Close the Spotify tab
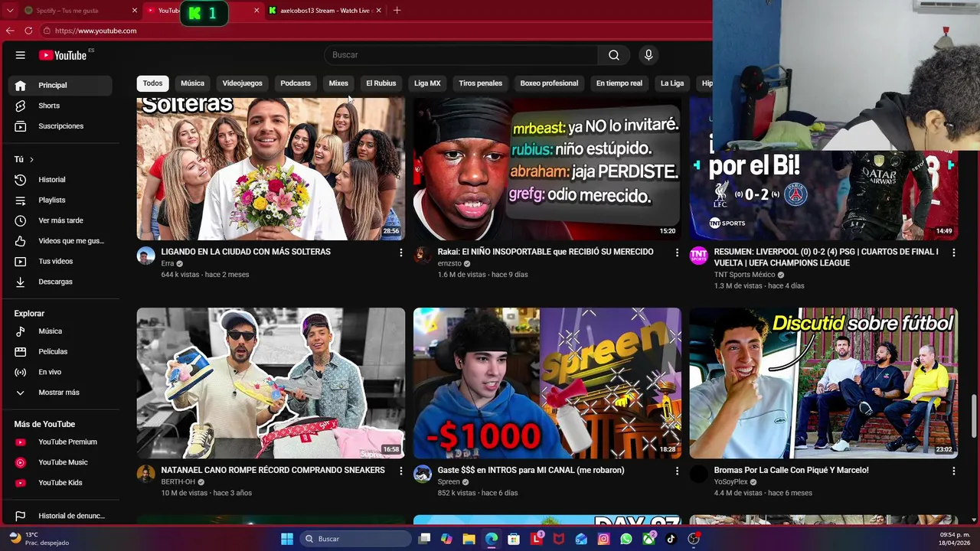Image resolution: width=980 pixels, height=551 pixels. (135, 11)
